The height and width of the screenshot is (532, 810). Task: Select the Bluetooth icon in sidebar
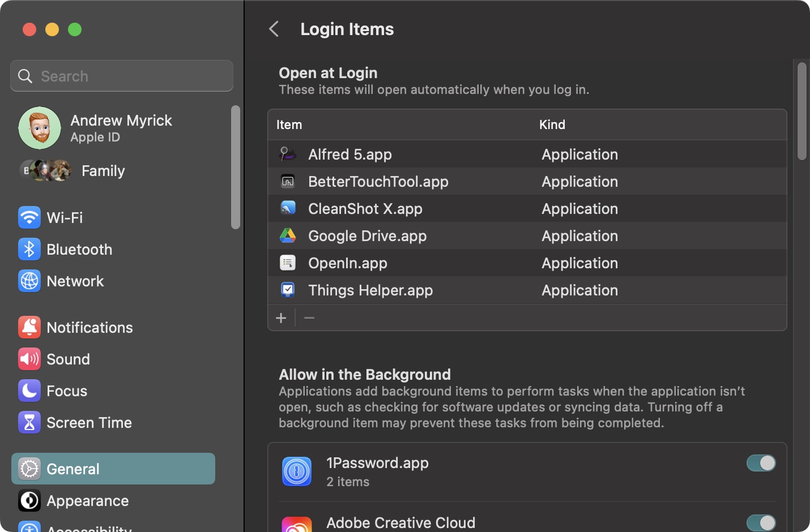(29, 249)
